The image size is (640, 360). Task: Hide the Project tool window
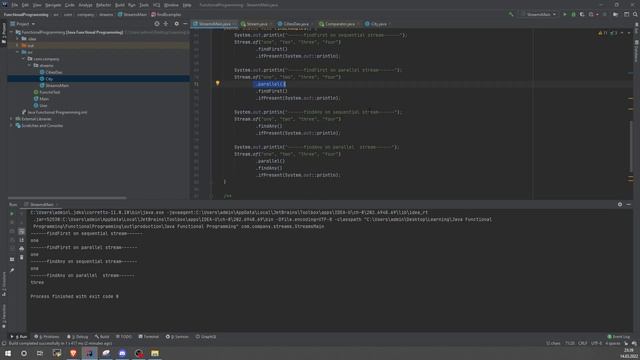[x=185, y=24]
